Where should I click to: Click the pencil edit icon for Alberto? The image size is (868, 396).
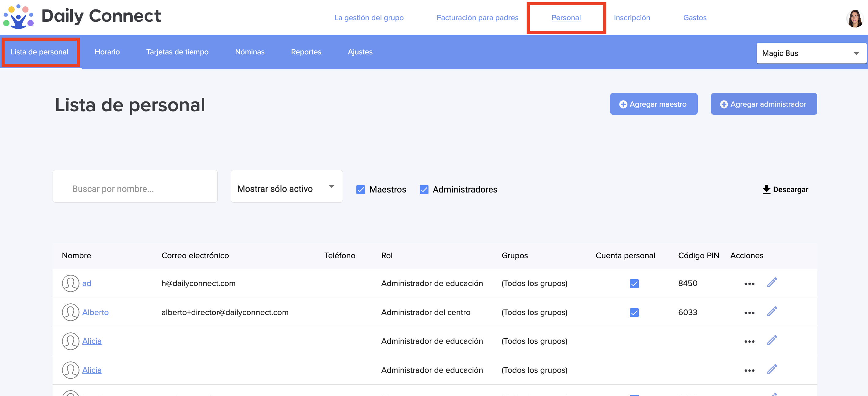coord(772,311)
